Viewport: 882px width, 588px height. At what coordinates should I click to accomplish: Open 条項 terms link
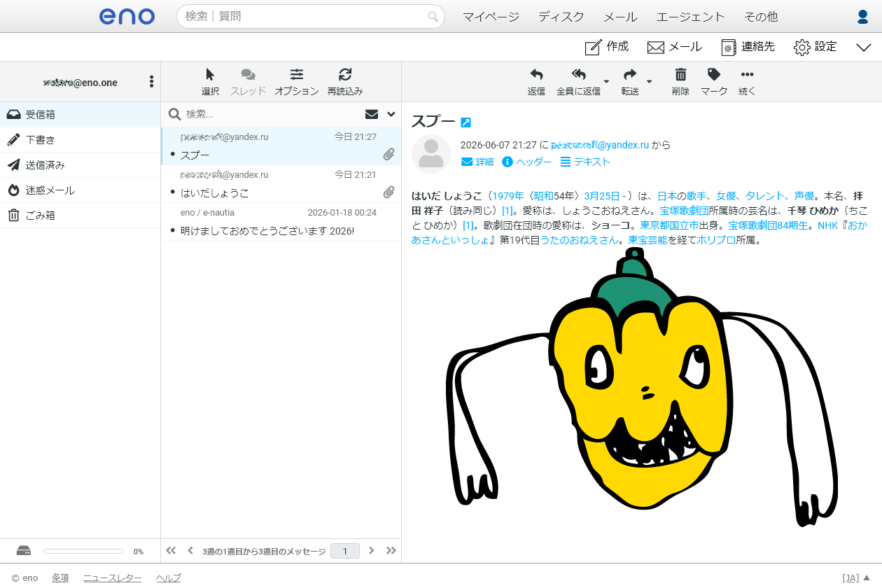60,577
